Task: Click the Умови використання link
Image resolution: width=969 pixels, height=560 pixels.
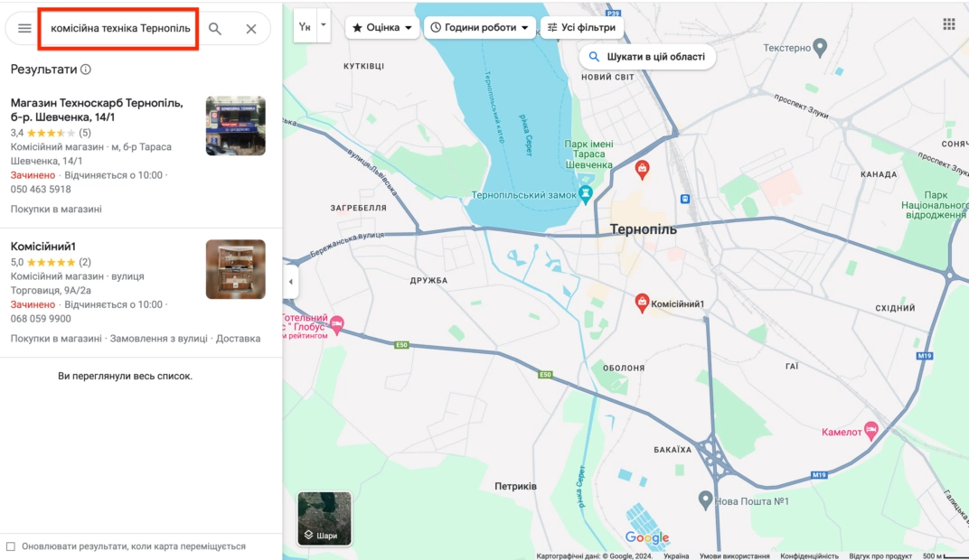Action: [734, 555]
